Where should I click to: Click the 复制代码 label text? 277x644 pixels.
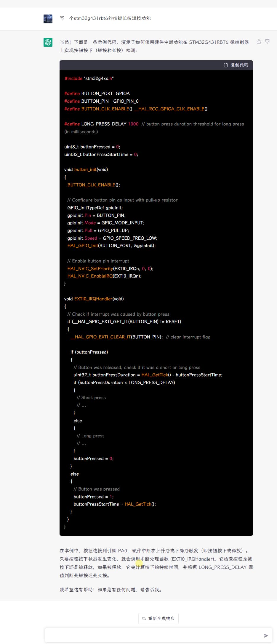[x=239, y=65]
